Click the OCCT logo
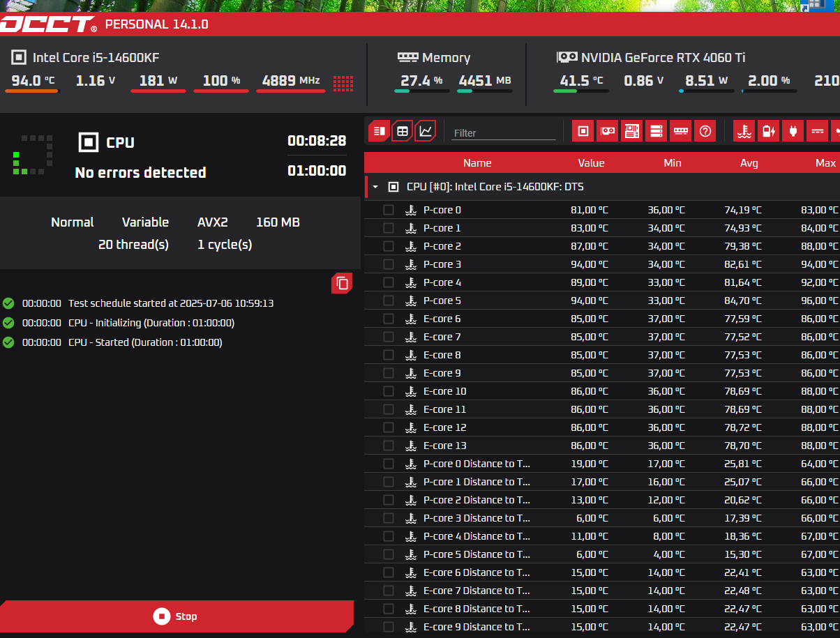 [47, 24]
